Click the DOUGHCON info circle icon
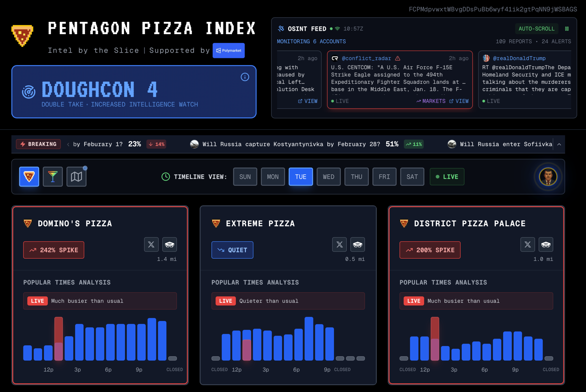 tap(245, 77)
